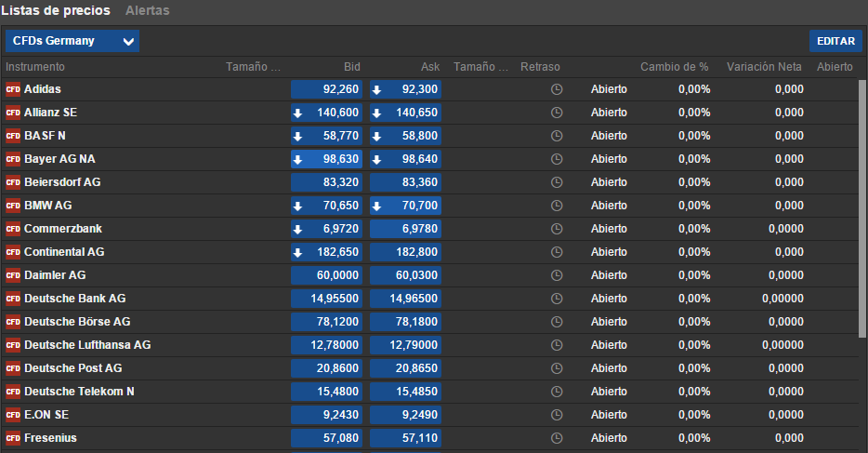Click the CFD icon for Fresenius
The image size is (868, 453).
tap(13, 438)
